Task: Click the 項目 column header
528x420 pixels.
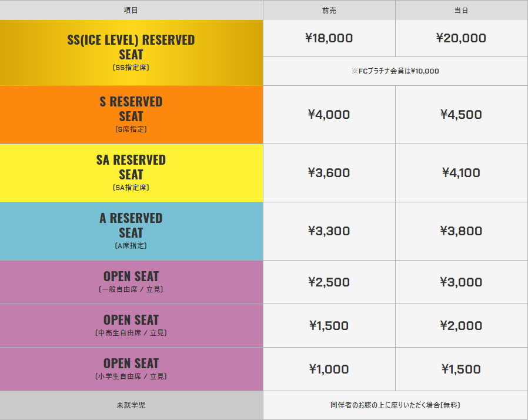Action: 131,10
